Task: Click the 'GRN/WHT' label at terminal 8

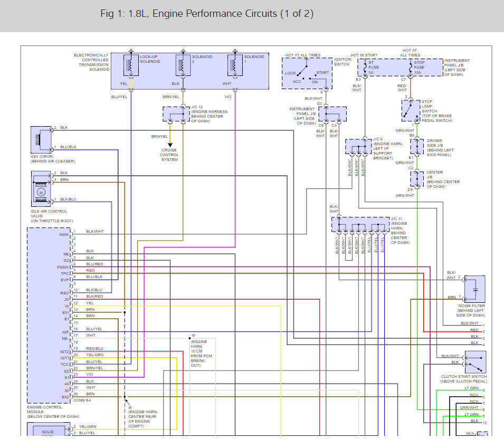Action: click(x=469, y=408)
